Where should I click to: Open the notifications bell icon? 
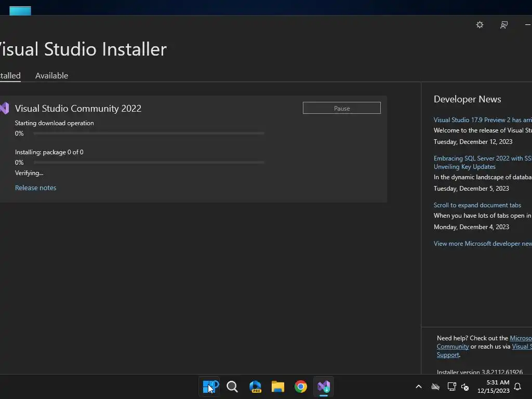[517, 387]
